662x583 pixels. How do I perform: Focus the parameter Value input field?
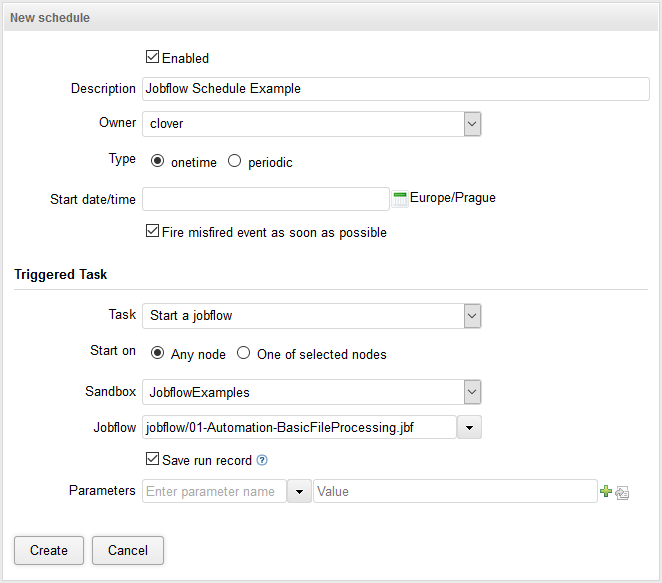point(455,491)
